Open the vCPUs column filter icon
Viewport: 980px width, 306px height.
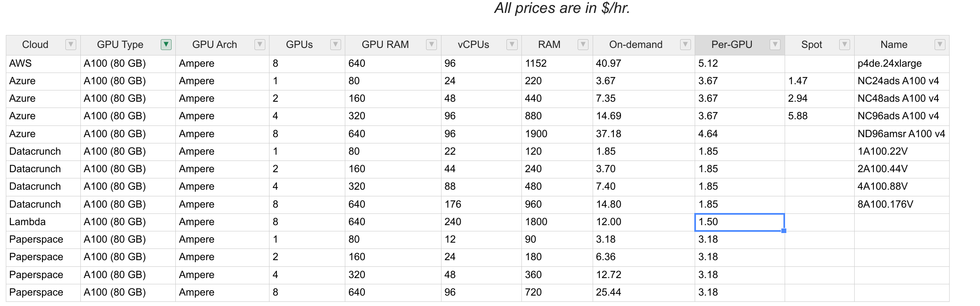pyautogui.click(x=512, y=45)
